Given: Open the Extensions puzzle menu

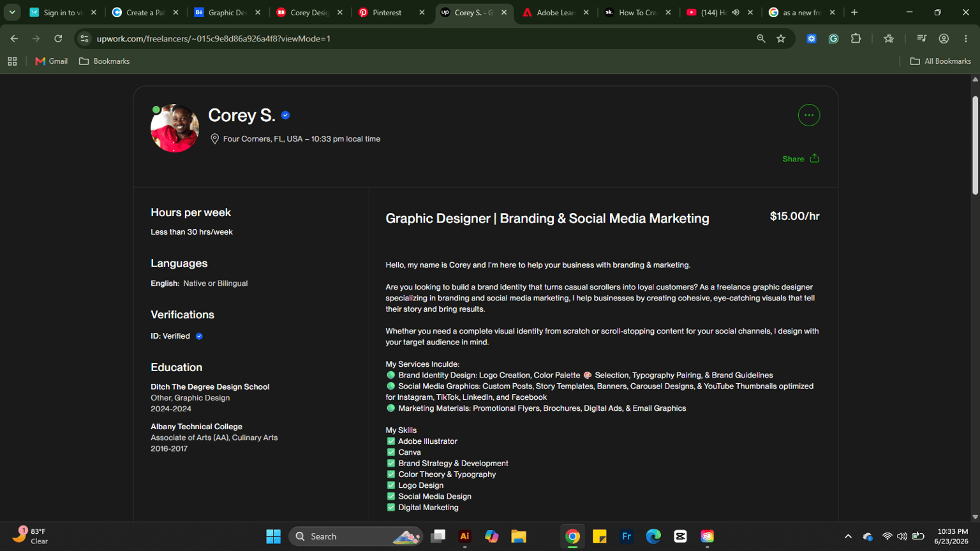Looking at the screenshot, I should click(856, 39).
